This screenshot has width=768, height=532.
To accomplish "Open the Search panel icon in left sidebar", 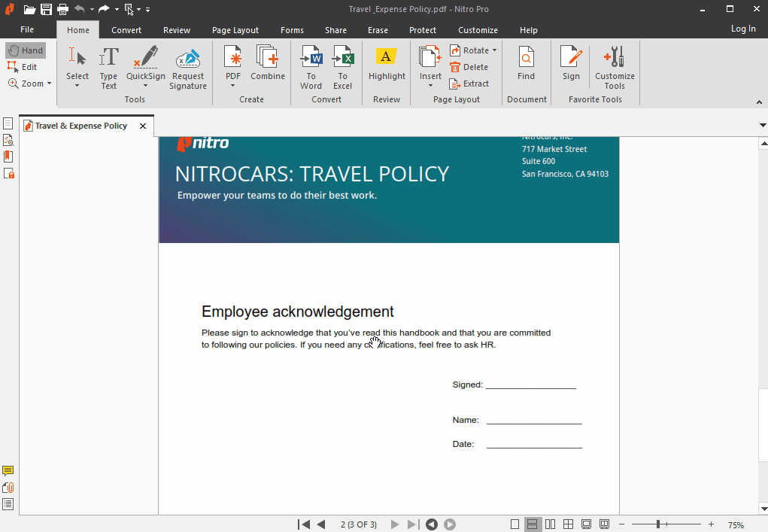I will 8,140.
